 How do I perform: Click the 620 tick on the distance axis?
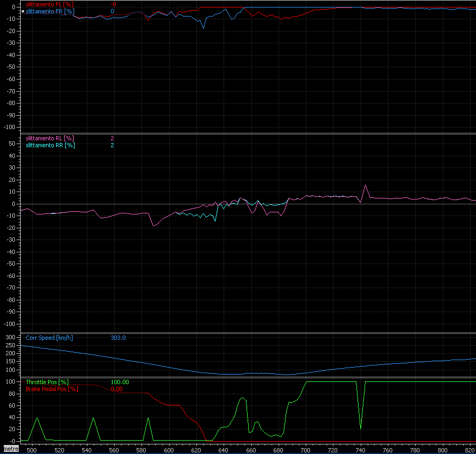pos(196,450)
